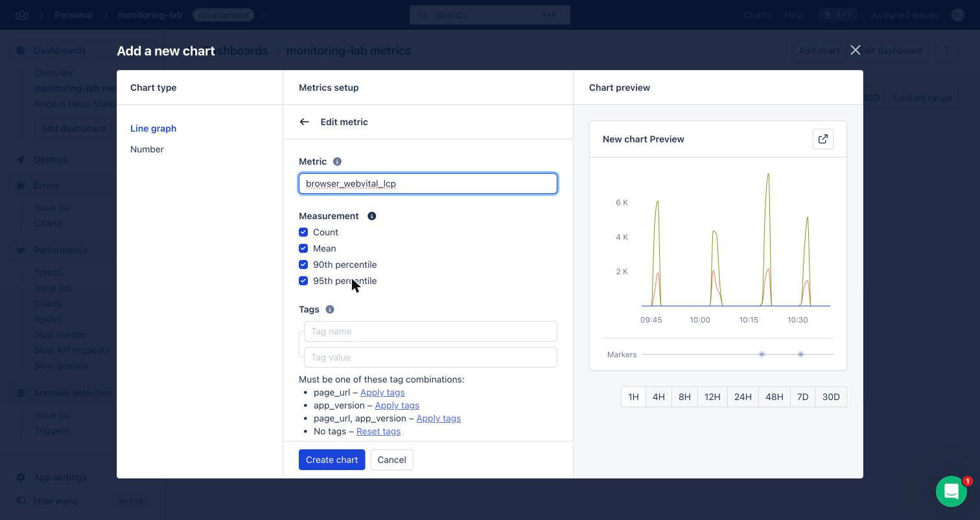The image size is (980, 520).
Task: Click the AppSignal home logo icon
Action: coord(22,15)
